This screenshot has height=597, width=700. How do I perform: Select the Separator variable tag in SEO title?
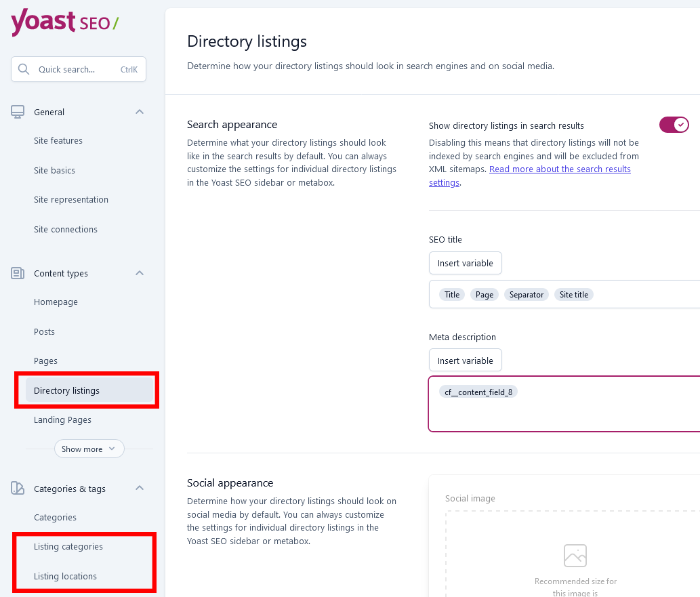[x=527, y=295]
